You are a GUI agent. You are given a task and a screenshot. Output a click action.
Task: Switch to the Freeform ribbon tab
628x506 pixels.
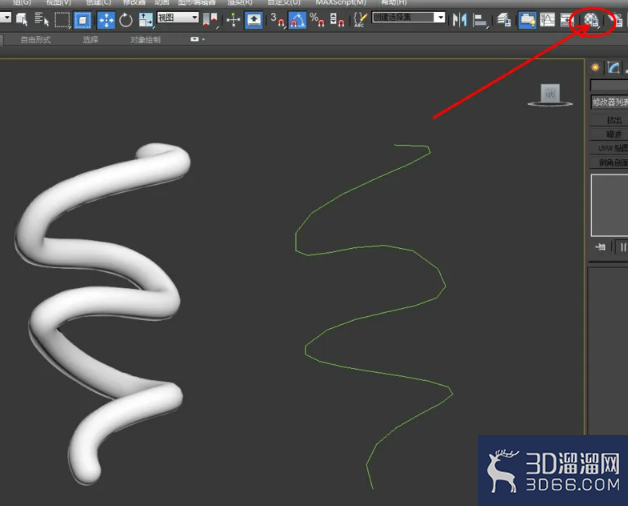pos(36,40)
